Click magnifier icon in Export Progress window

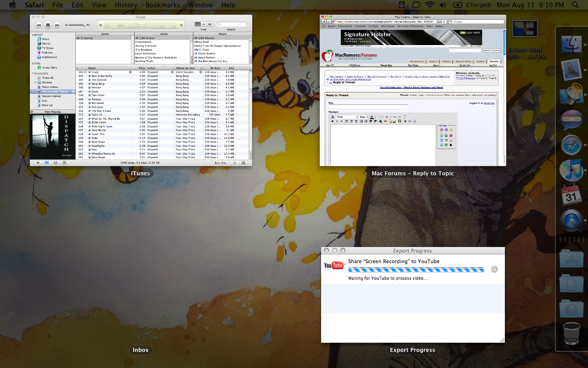tap(494, 270)
